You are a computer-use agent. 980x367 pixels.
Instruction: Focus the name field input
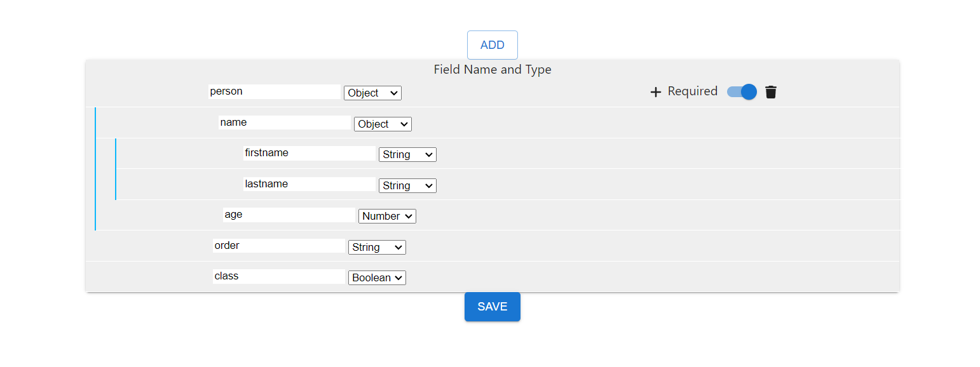[285, 123]
